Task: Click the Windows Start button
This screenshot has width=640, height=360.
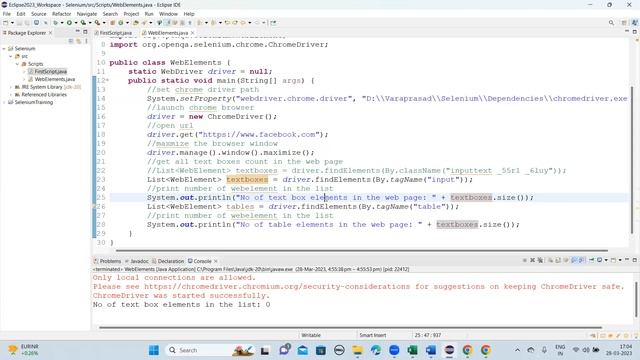Action: tap(154, 350)
